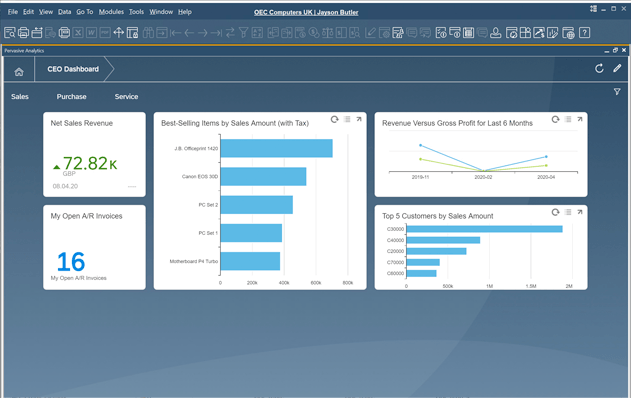Screen dimensions: 631x398
Task: Expand the Revenue Versus Gross Profit card
Action: point(580,119)
